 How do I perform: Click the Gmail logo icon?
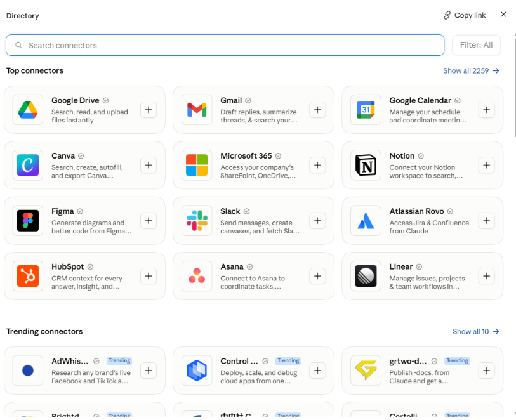coord(197,110)
